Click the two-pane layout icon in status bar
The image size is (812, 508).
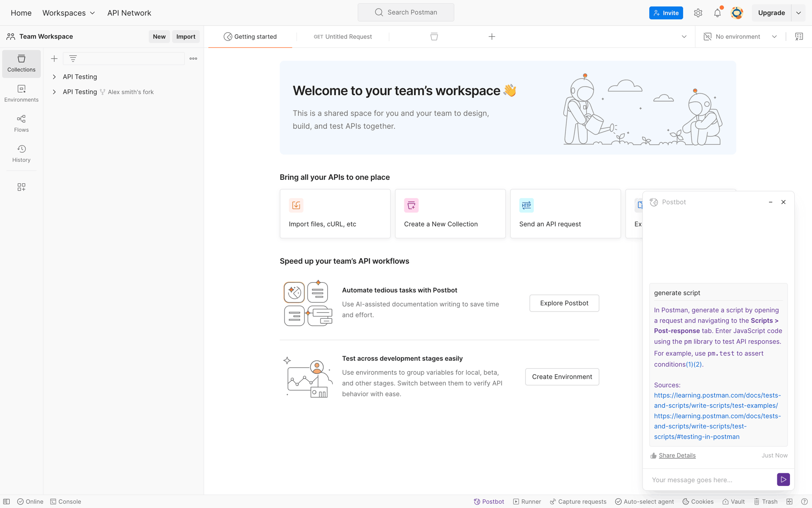tap(789, 501)
